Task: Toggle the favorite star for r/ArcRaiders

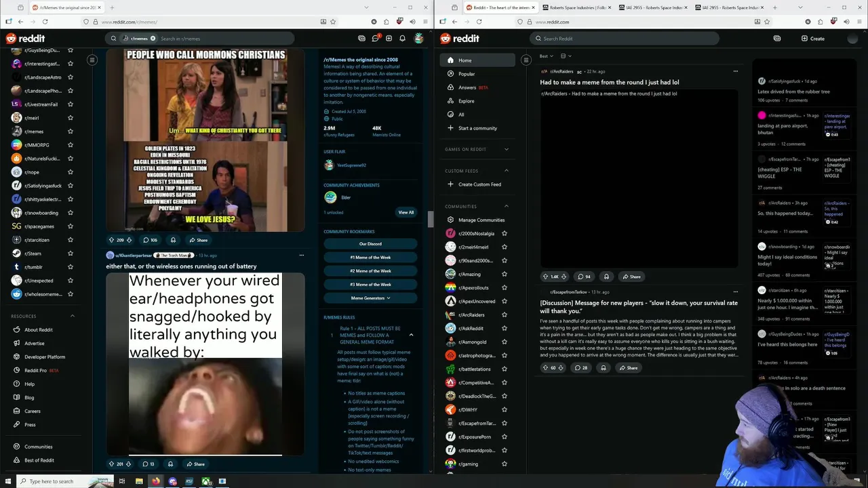Action: (x=504, y=314)
